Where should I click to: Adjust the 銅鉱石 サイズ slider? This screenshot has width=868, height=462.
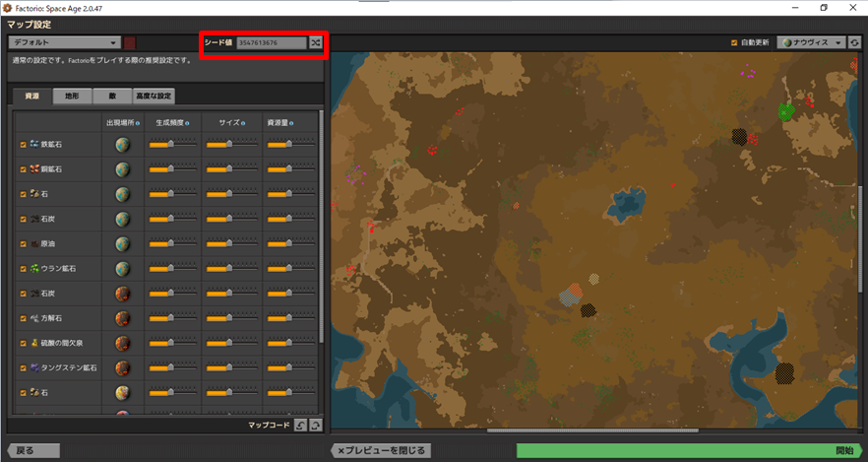231,169
